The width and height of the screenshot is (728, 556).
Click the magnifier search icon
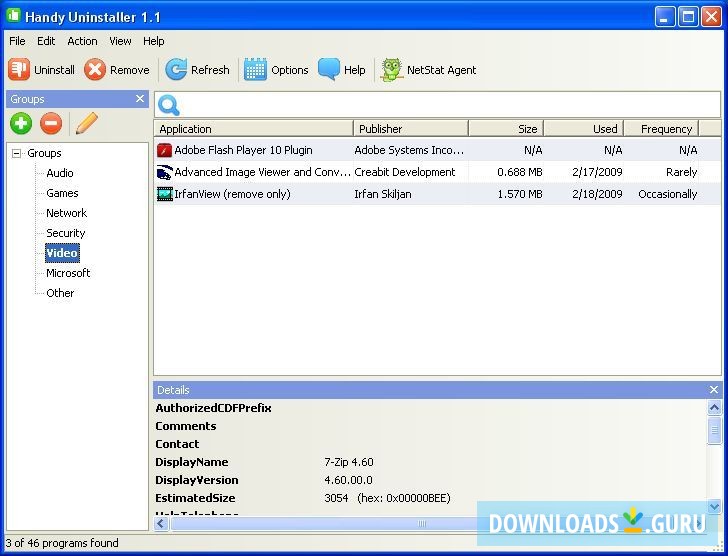coord(169,105)
